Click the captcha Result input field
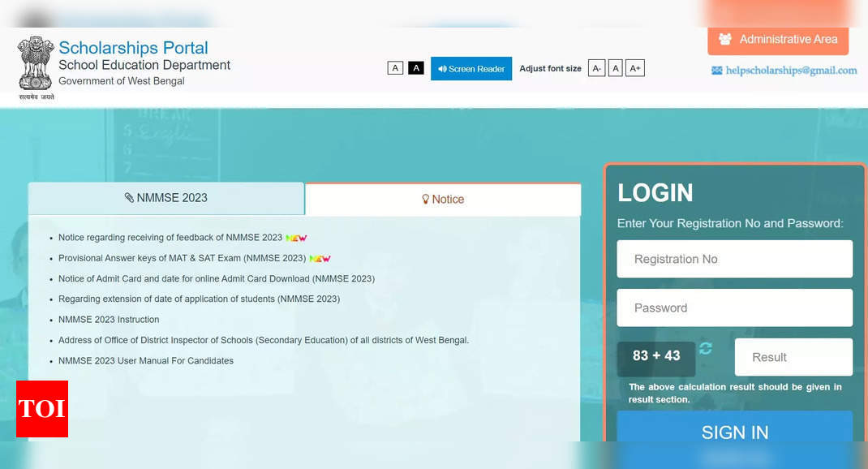The width and height of the screenshot is (868, 469). click(793, 357)
